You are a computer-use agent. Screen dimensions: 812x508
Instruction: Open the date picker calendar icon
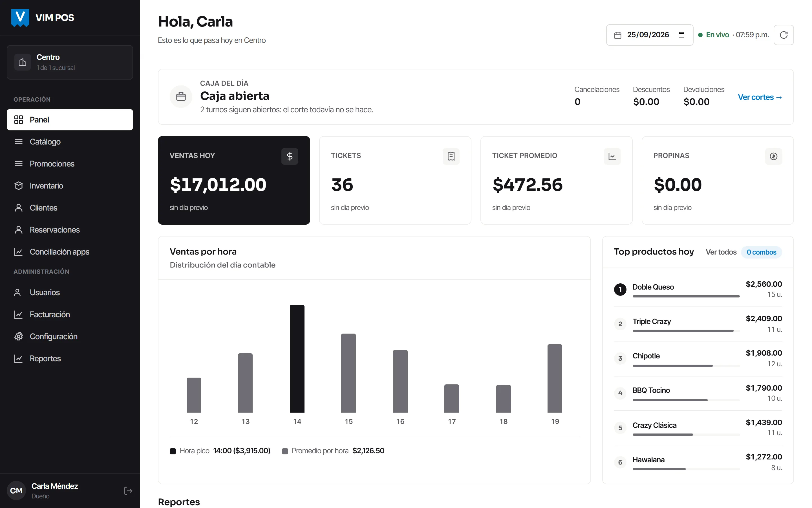click(681, 35)
